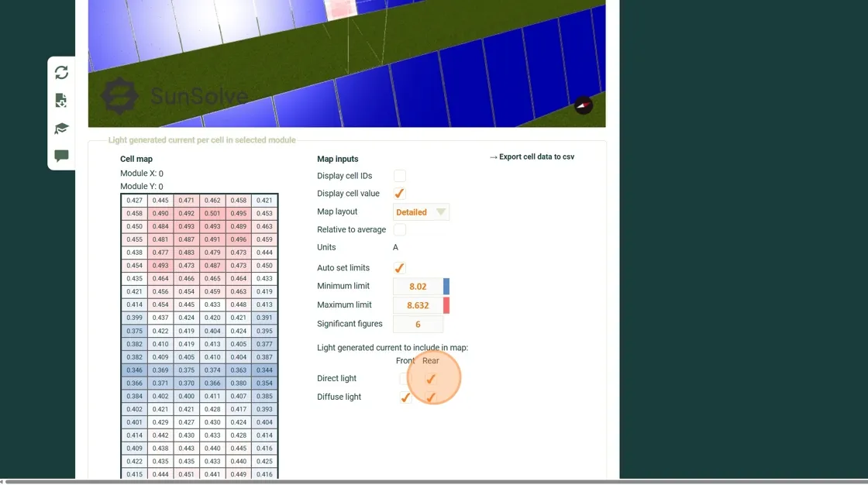Enable the Display cell IDs checkbox

click(400, 176)
